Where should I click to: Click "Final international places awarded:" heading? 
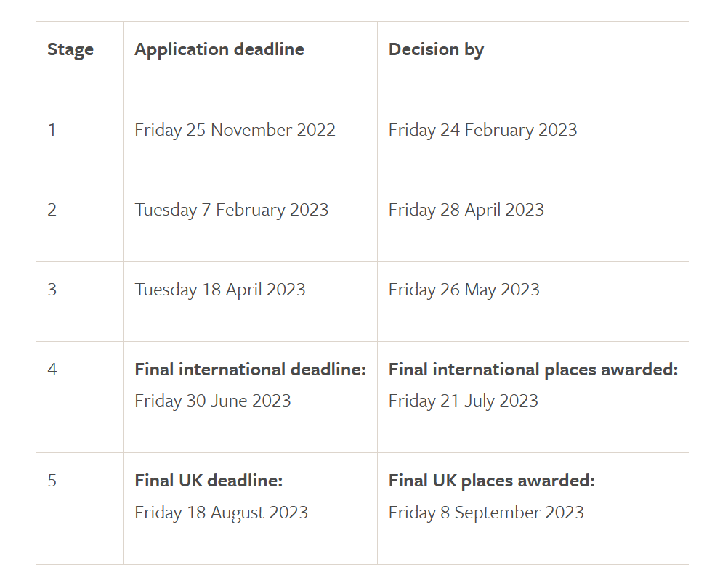[533, 370]
